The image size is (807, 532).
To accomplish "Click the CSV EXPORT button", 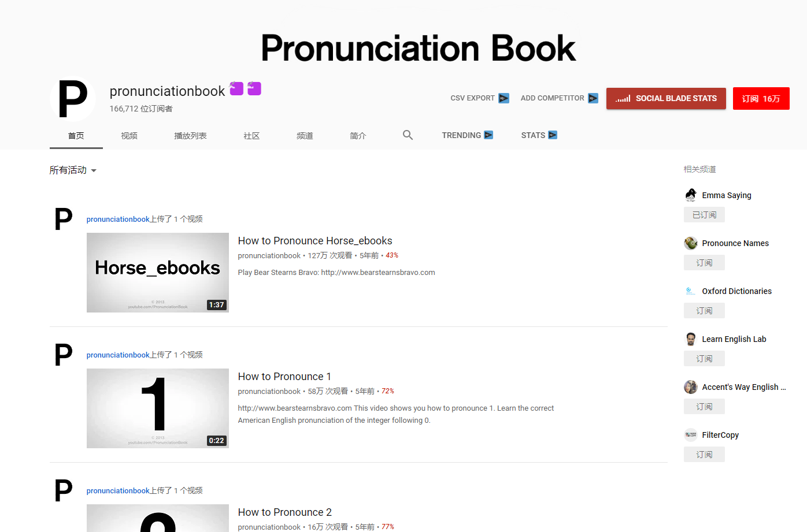I will 480,98.
